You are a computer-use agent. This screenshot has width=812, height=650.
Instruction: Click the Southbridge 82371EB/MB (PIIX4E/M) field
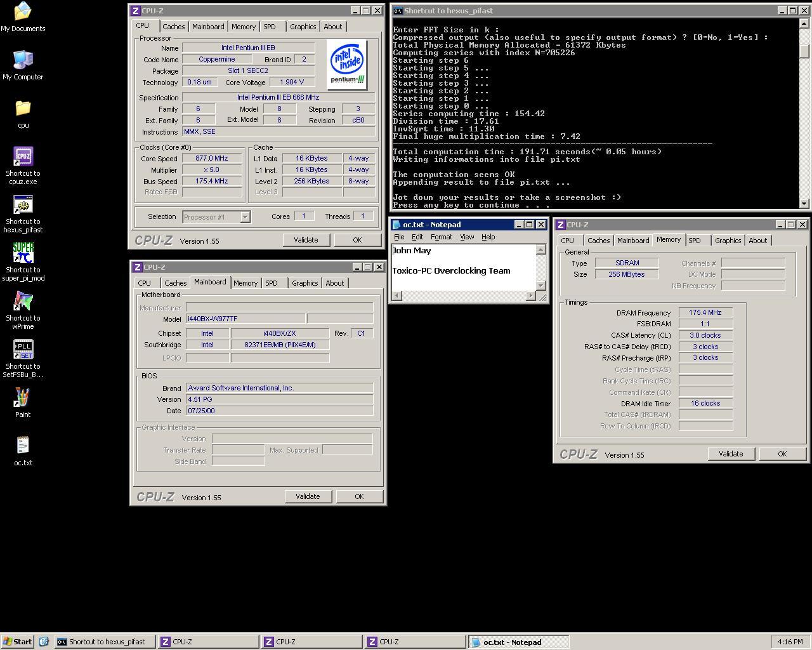click(280, 345)
